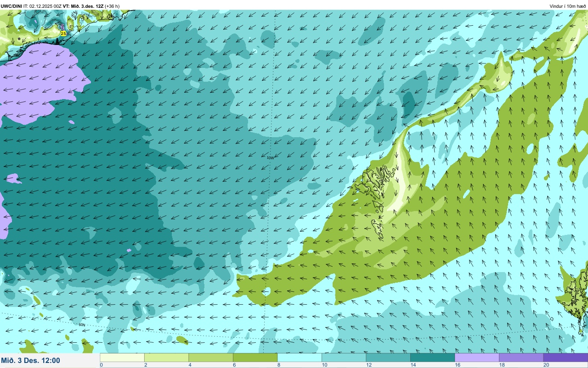Click legend value "2"
This screenshot has width=588, height=368.
145,365
